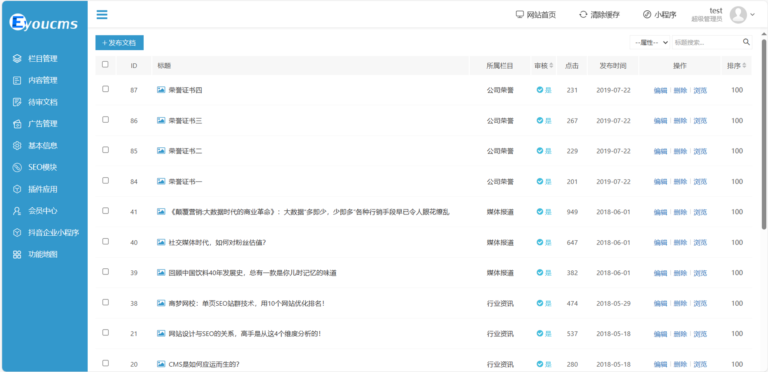Image resolution: width=768 pixels, height=372 pixels.
Task: Click 删除 for 荣誉证书三
Action: (x=680, y=121)
